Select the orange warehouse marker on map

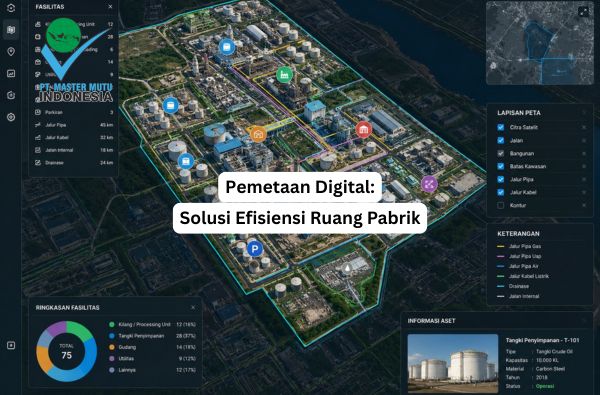(258, 134)
